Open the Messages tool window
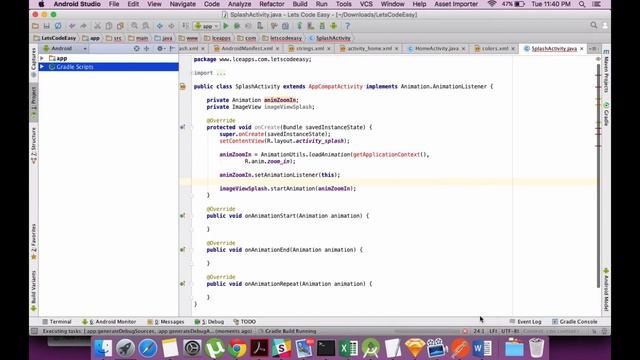This screenshot has width=640, height=360. click(x=166, y=322)
